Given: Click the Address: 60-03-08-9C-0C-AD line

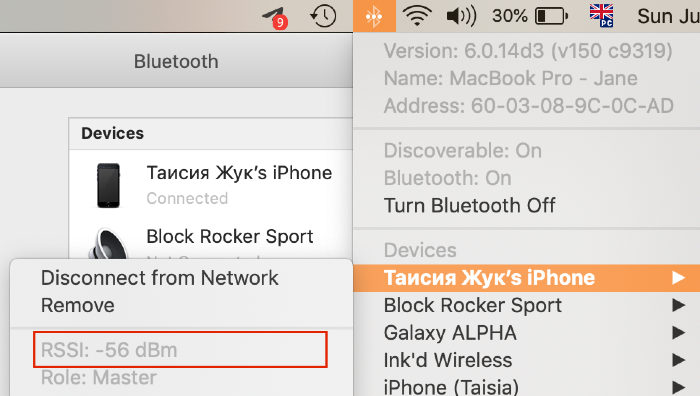Looking at the screenshot, I should pos(529,106).
